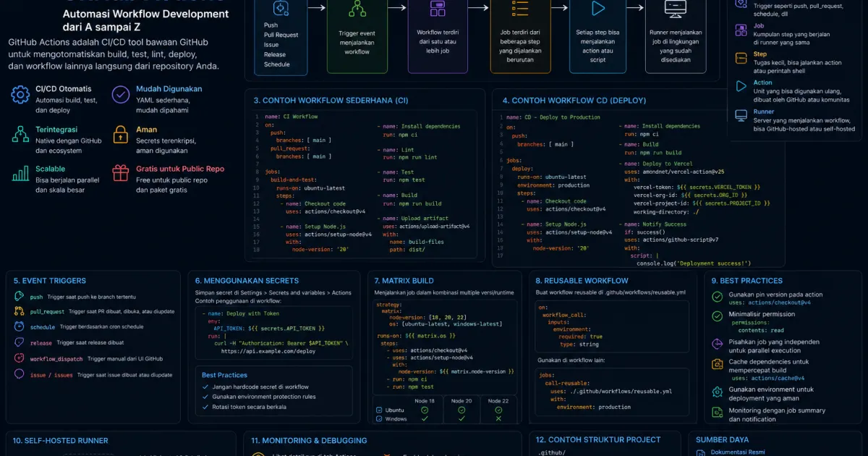
Task: Click the branch icon on the Trigger event card
Action: 357,8
